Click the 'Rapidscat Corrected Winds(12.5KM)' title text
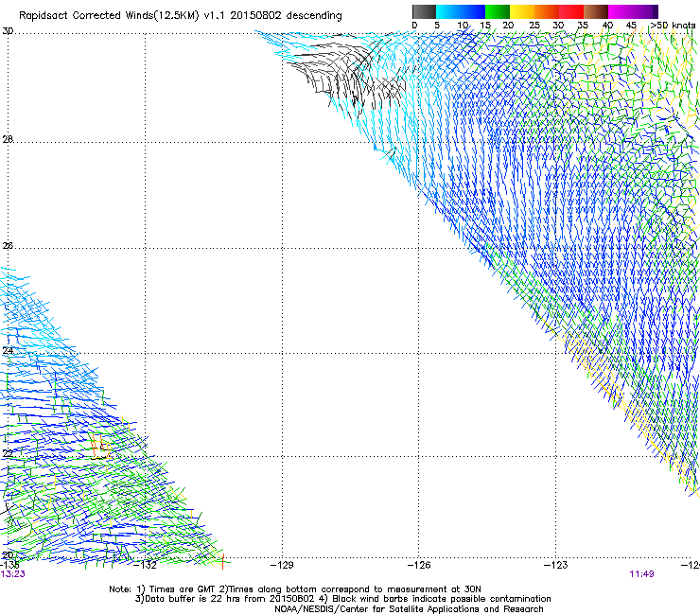The width and height of the screenshot is (700, 615). pos(109,16)
